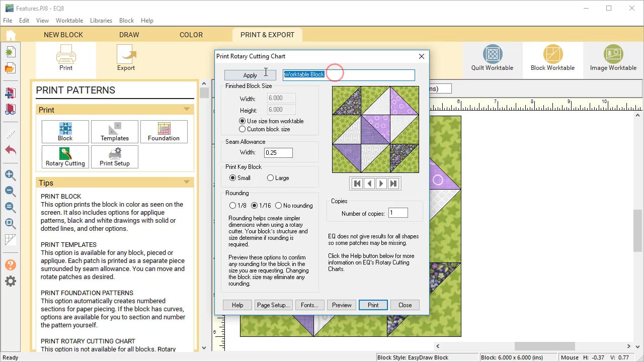
Task: Open the Edit menu
Action: coord(24,21)
